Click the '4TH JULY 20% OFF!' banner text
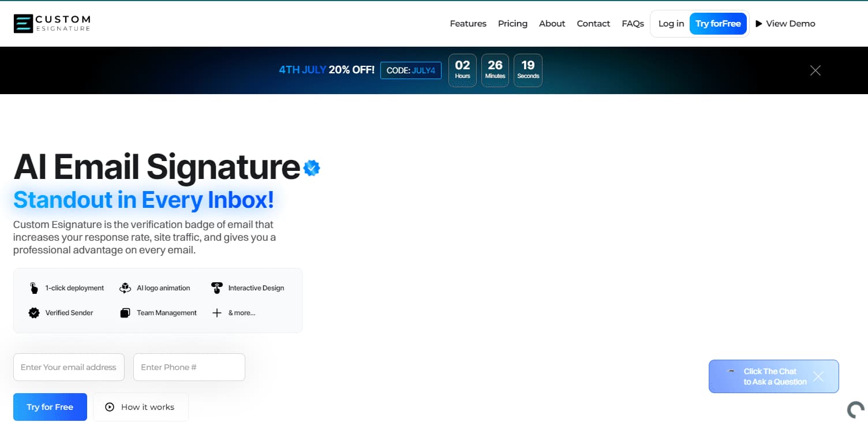This screenshot has width=868, height=422. pyautogui.click(x=327, y=70)
